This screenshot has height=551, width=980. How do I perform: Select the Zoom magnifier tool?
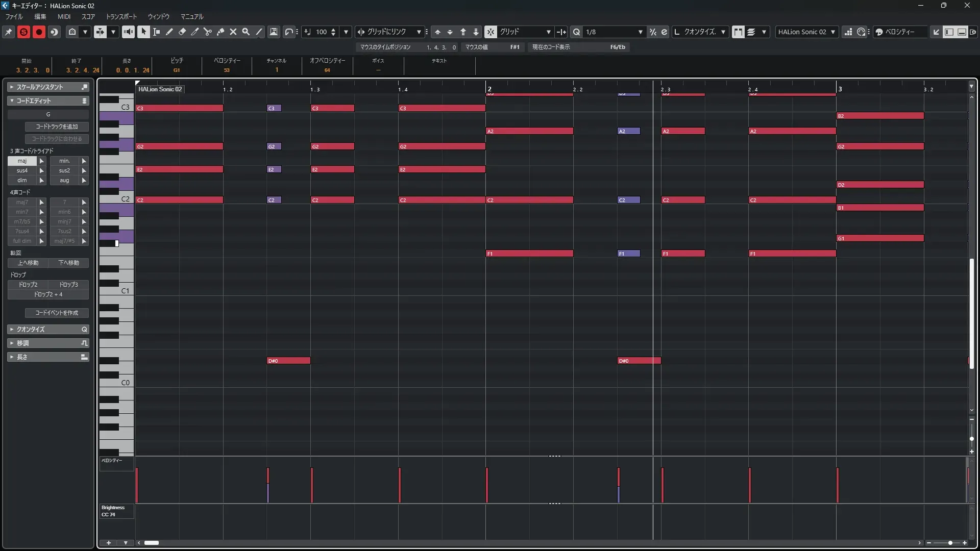coord(246,32)
